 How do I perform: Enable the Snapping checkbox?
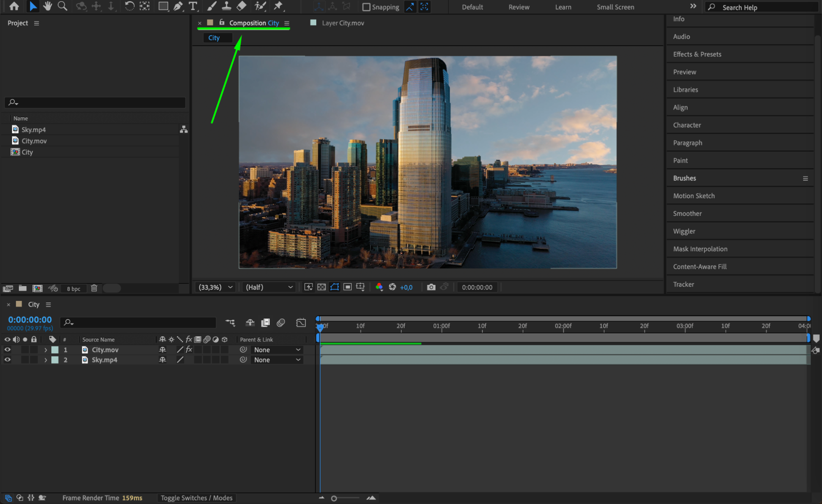(x=366, y=7)
